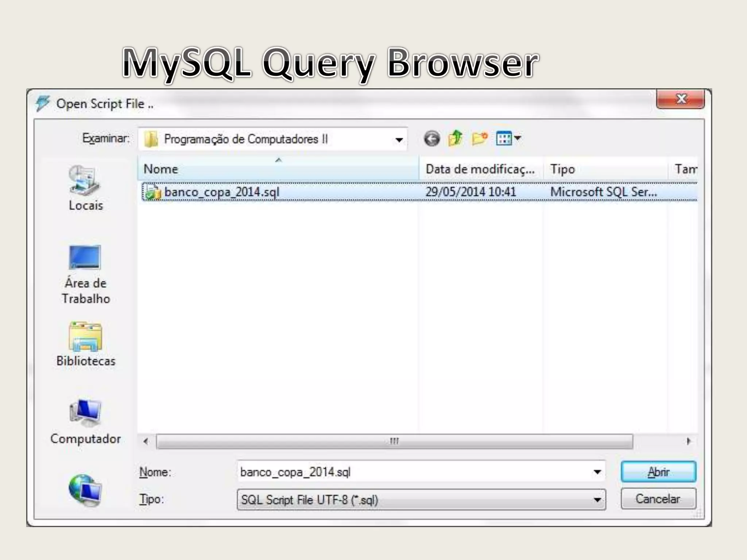Click the Cancelar button
This screenshot has height=560, width=747.
coord(658,499)
